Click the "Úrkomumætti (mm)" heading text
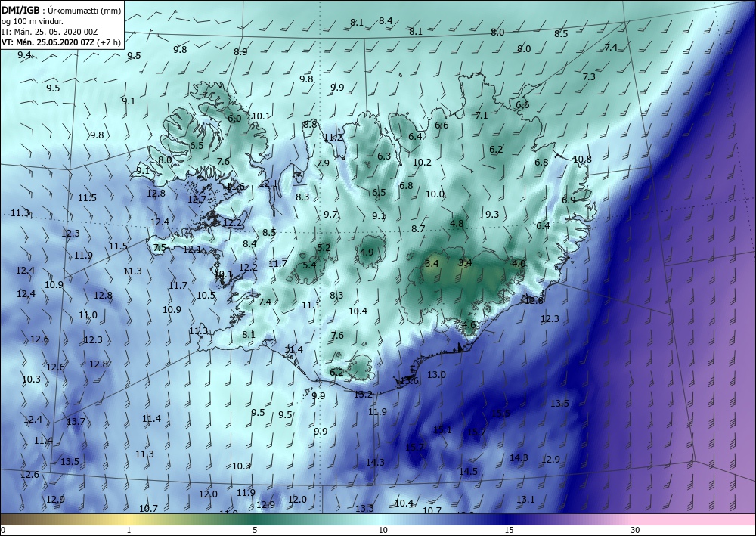This screenshot has width=756, height=536. point(85,10)
